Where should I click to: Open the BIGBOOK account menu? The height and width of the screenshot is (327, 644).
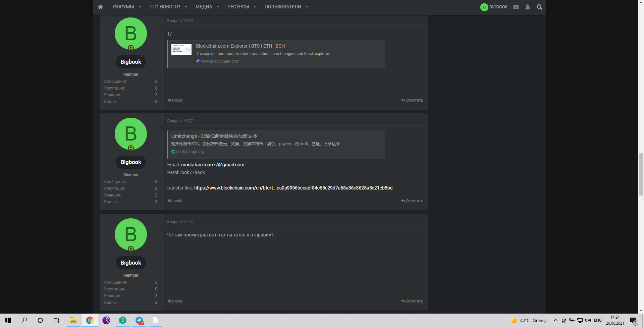click(494, 7)
